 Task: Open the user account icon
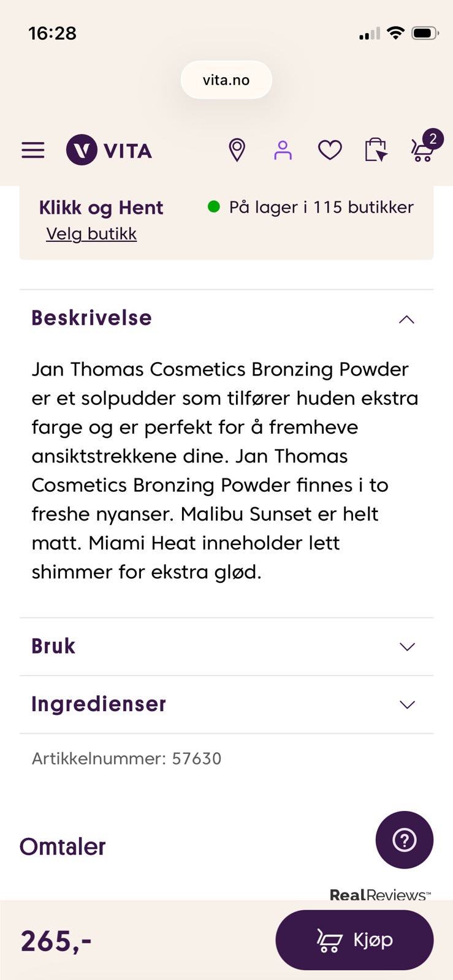pyautogui.click(x=283, y=150)
